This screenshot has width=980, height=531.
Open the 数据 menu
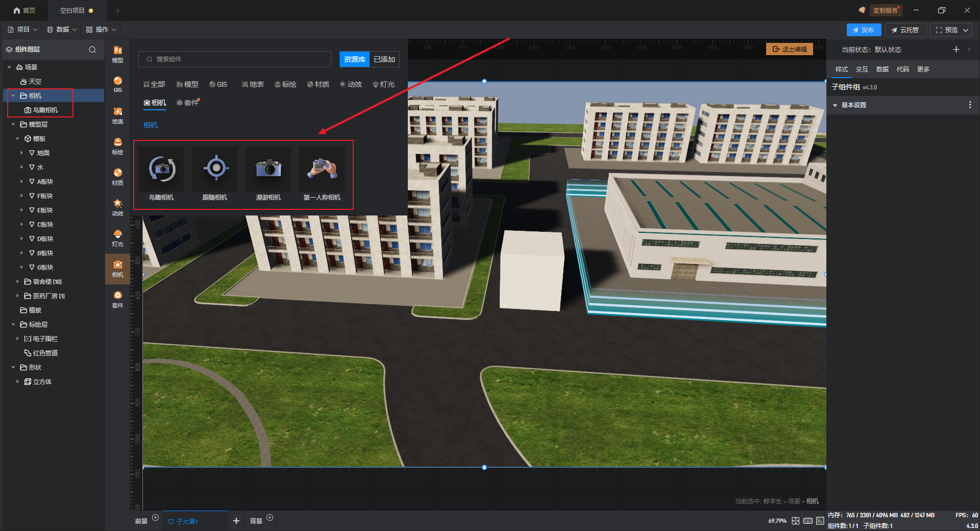tap(62, 30)
